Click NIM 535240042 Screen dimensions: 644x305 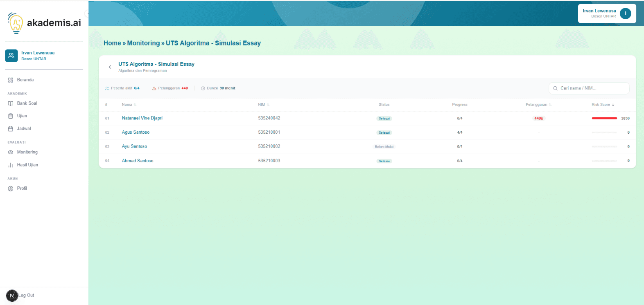269,118
